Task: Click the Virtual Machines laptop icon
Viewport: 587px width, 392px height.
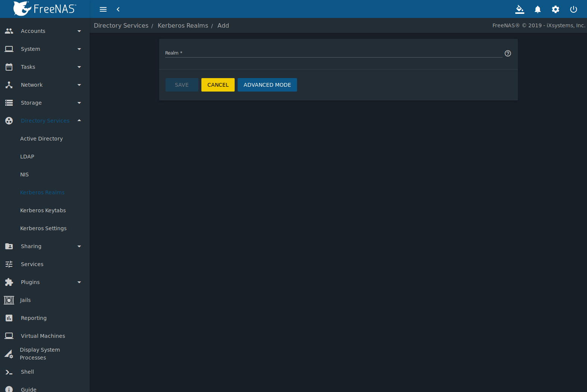Action: 9,336
